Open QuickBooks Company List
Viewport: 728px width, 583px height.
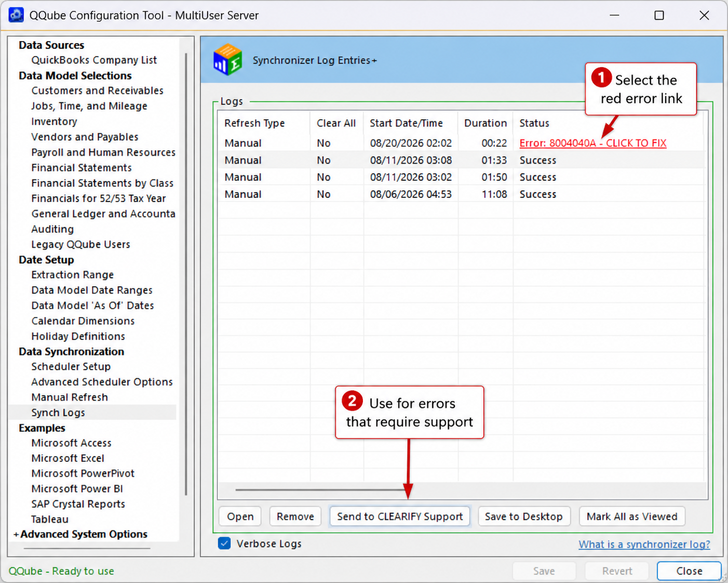94,60
